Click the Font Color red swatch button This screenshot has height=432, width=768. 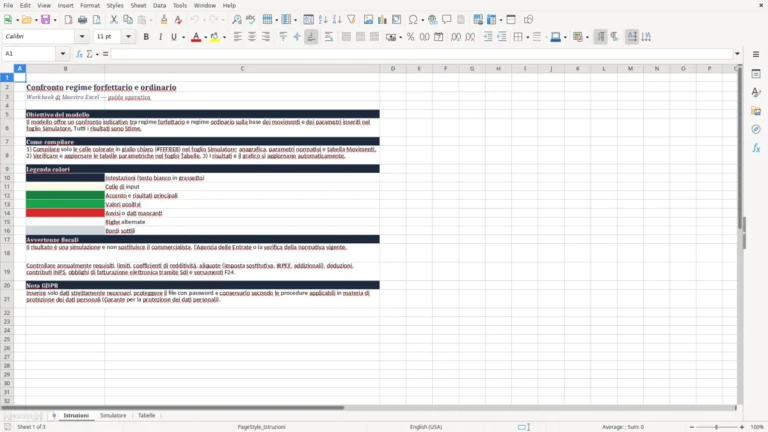coord(196,37)
